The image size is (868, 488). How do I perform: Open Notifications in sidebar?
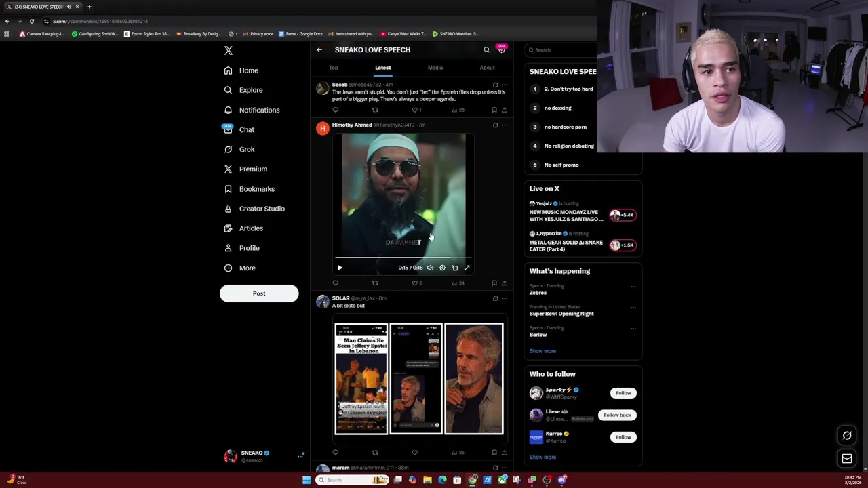point(251,110)
